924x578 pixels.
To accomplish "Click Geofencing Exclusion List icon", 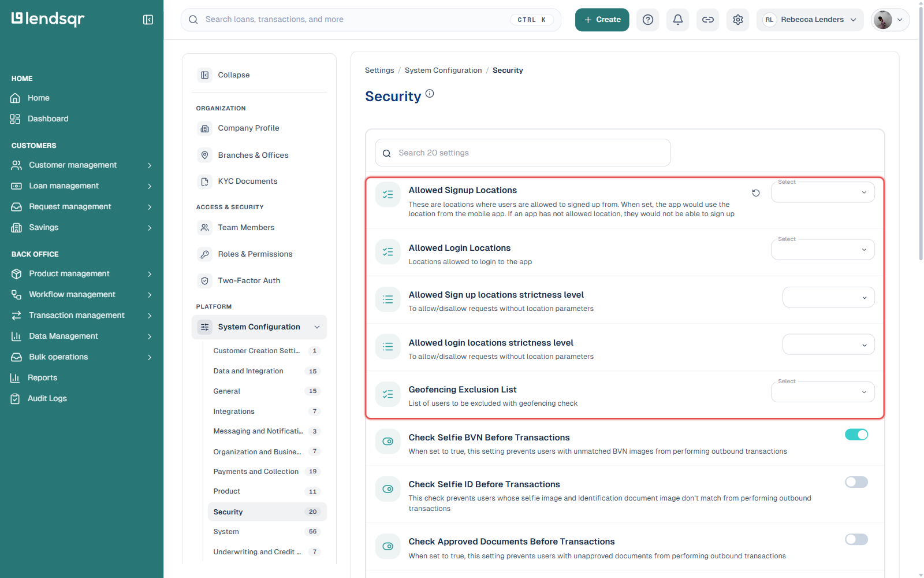I will coord(388,394).
